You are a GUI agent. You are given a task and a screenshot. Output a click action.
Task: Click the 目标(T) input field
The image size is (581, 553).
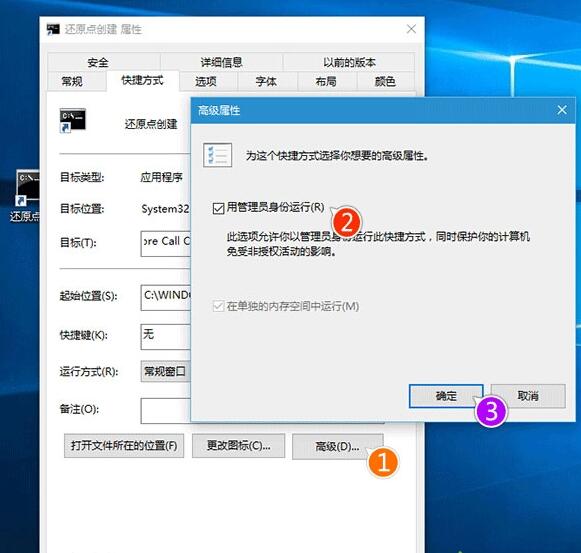click(x=166, y=244)
